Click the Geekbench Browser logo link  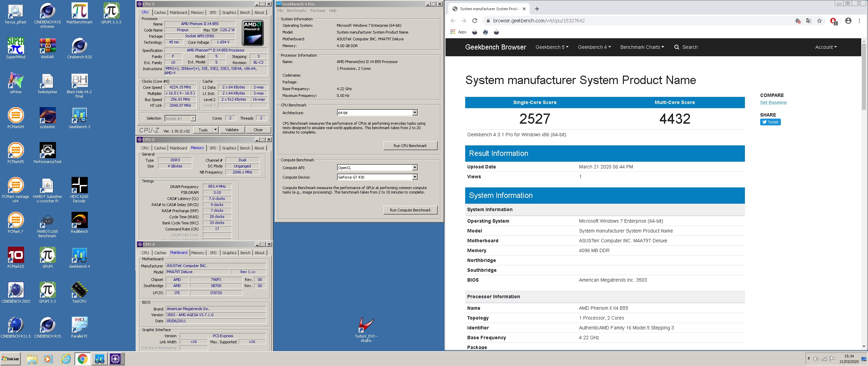click(x=495, y=47)
